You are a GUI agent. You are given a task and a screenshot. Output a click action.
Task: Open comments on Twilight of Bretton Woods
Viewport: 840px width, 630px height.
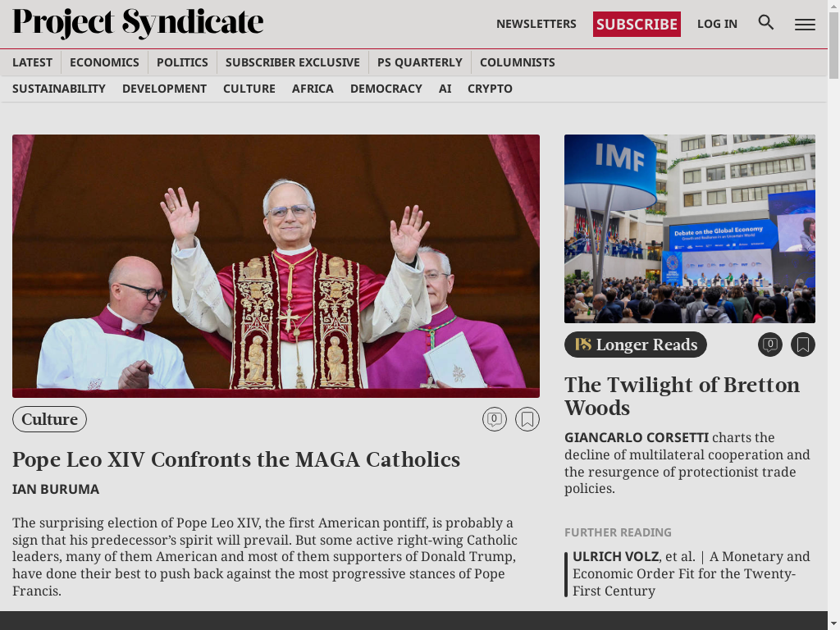click(769, 345)
